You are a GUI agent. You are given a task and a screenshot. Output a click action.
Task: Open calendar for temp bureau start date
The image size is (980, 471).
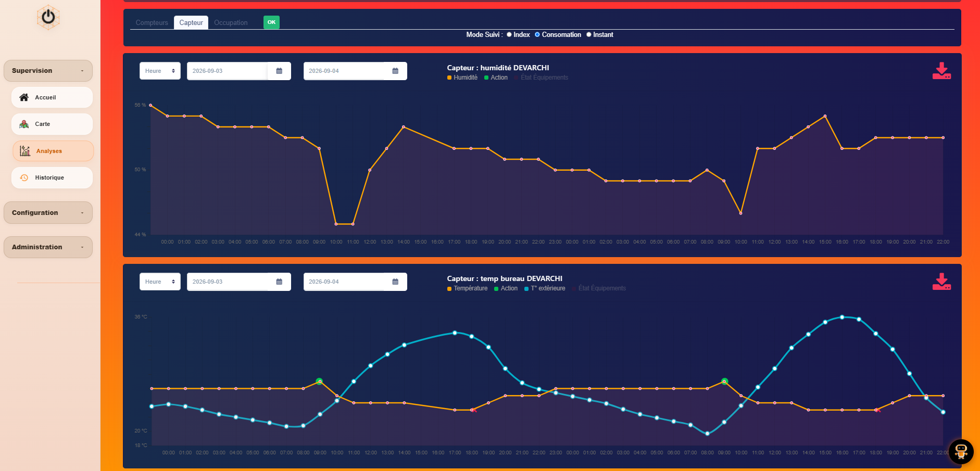279,282
